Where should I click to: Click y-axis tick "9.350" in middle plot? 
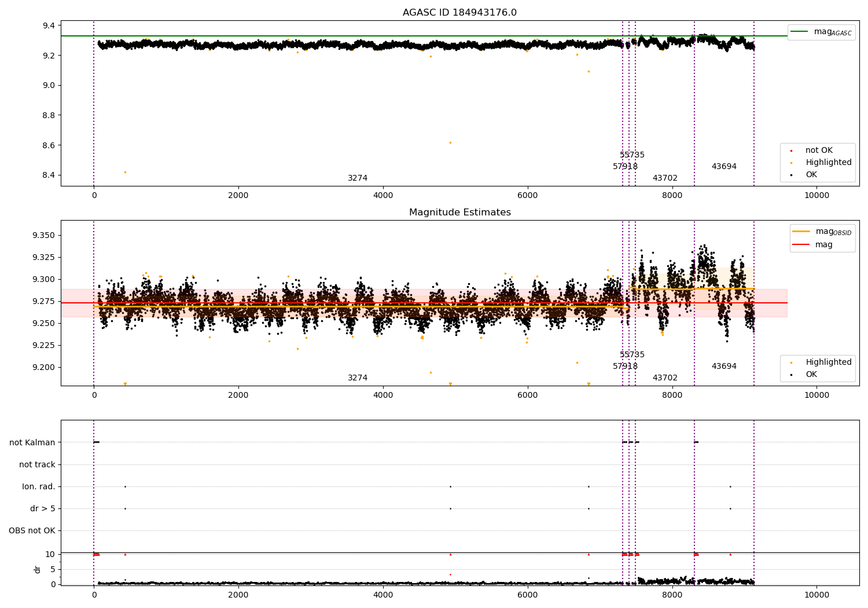43,235
